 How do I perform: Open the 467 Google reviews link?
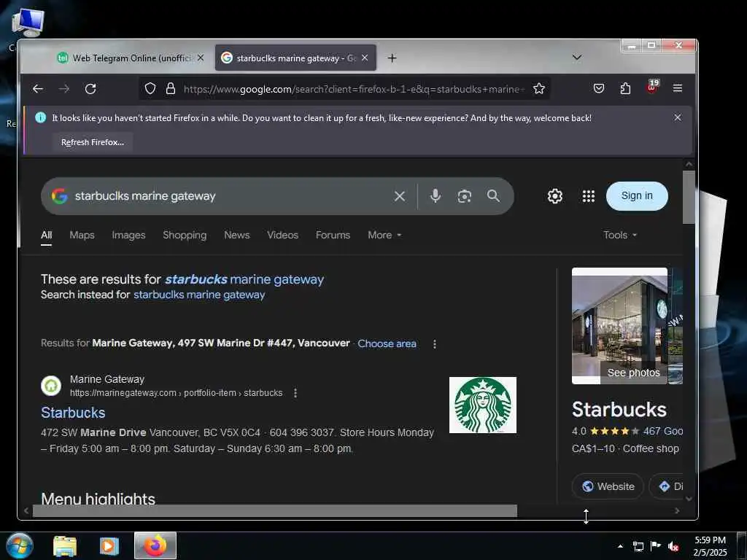(x=662, y=432)
